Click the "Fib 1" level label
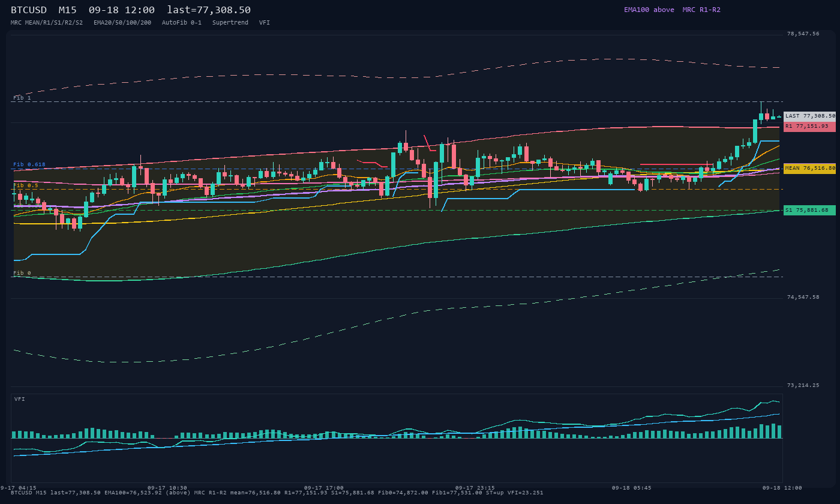 pos(22,98)
